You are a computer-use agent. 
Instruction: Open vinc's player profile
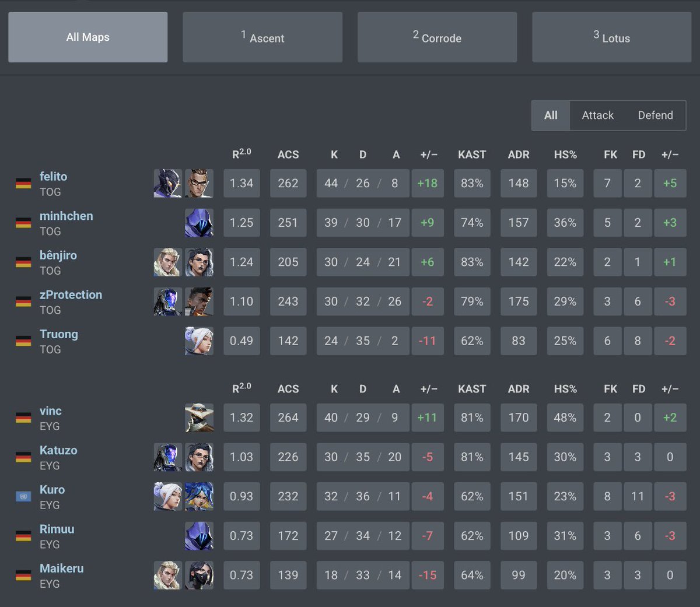pyautogui.click(x=50, y=410)
